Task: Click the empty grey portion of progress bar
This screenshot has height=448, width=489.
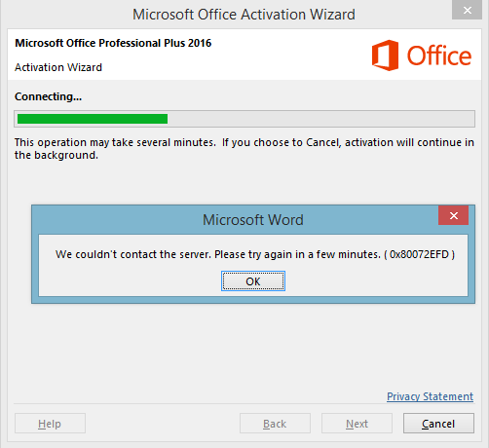Action: [320, 119]
